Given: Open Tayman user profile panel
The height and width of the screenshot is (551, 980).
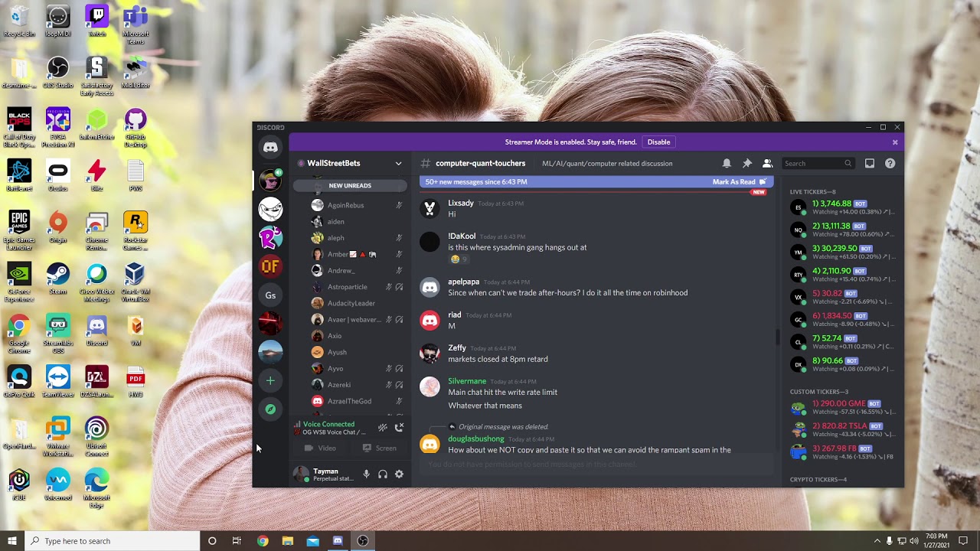Looking at the screenshot, I should click(x=323, y=474).
